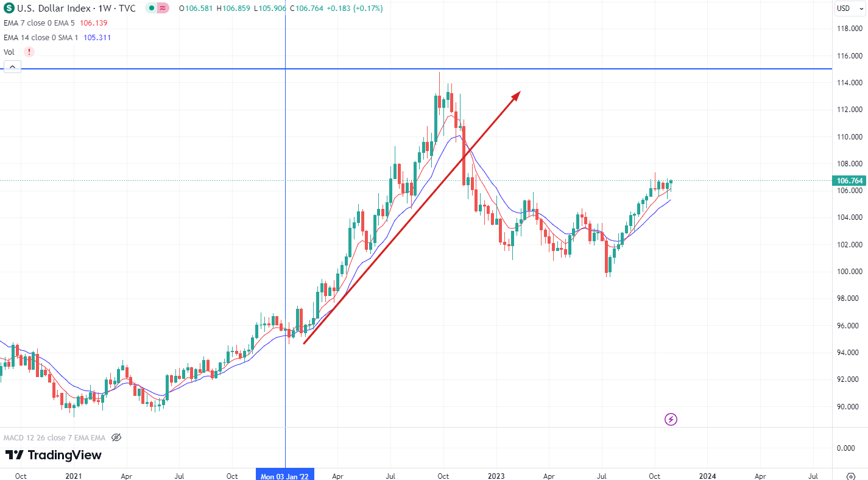Click the EMA value 106.139

pyautogui.click(x=94, y=23)
